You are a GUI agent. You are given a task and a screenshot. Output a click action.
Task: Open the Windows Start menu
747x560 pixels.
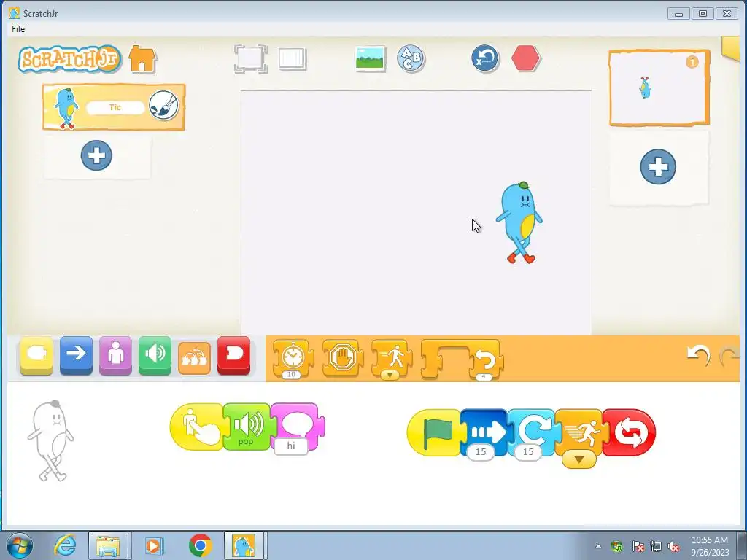(18, 545)
